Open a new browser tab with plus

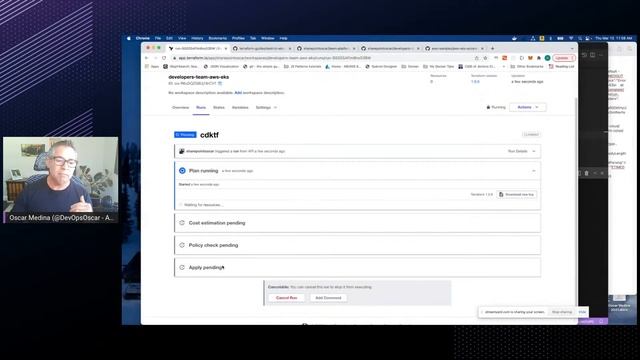click(x=493, y=48)
